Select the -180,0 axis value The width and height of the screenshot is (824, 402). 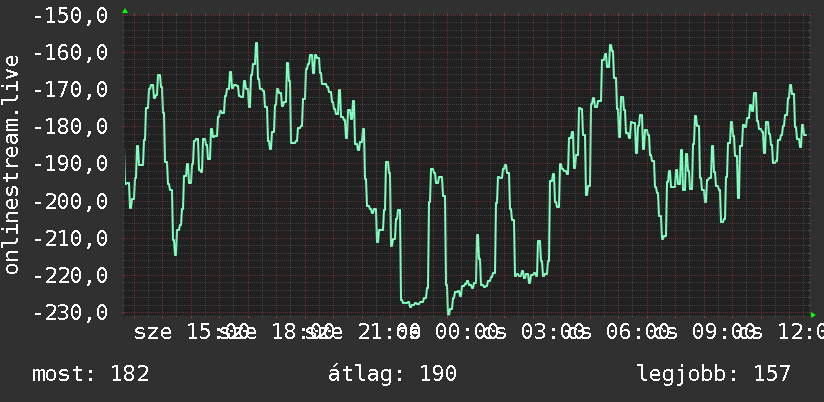(x=70, y=127)
